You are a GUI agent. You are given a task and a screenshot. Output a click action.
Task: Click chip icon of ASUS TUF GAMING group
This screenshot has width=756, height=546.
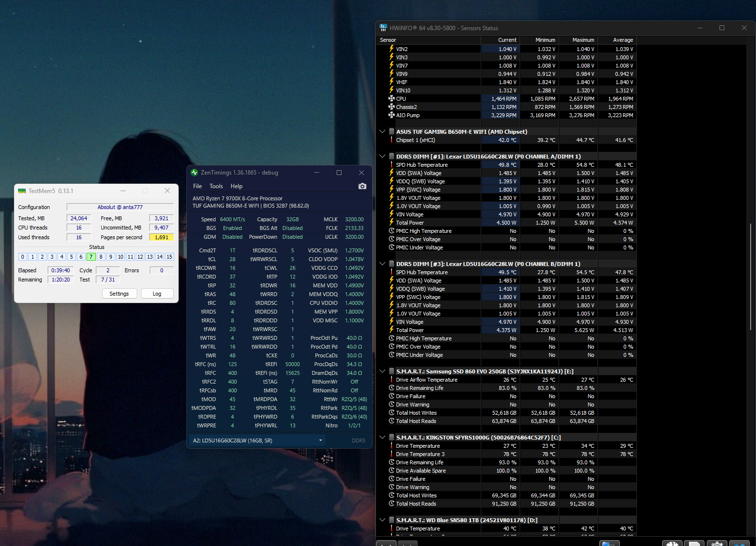pos(392,131)
